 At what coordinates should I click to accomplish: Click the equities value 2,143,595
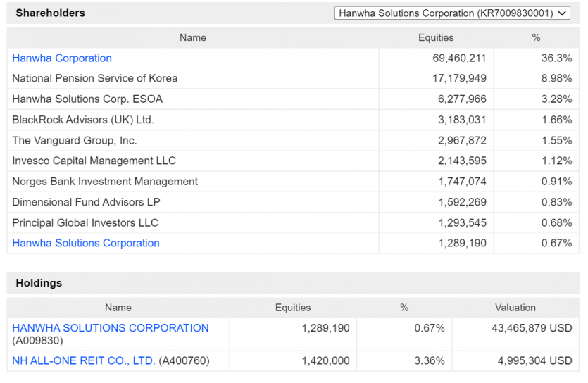pyautogui.click(x=462, y=161)
